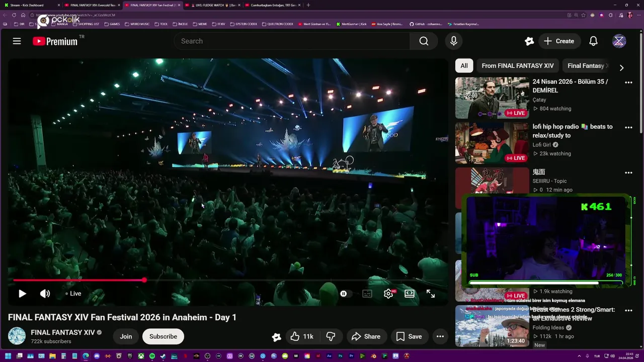Open Steam from the taskbar
The width and height of the screenshot is (644, 362).
[163, 356]
